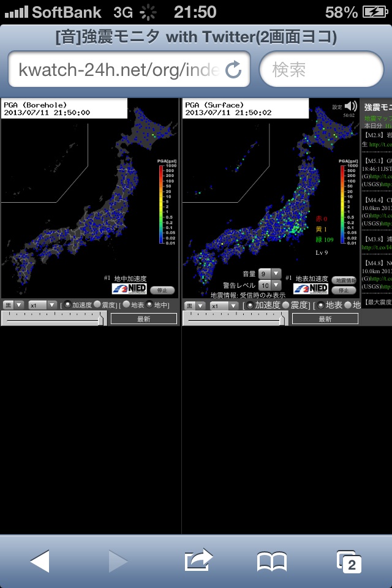Tap Safari's forward arrow
The width and height of the screenshot is (392, 588).
click(x=118, y=561)
